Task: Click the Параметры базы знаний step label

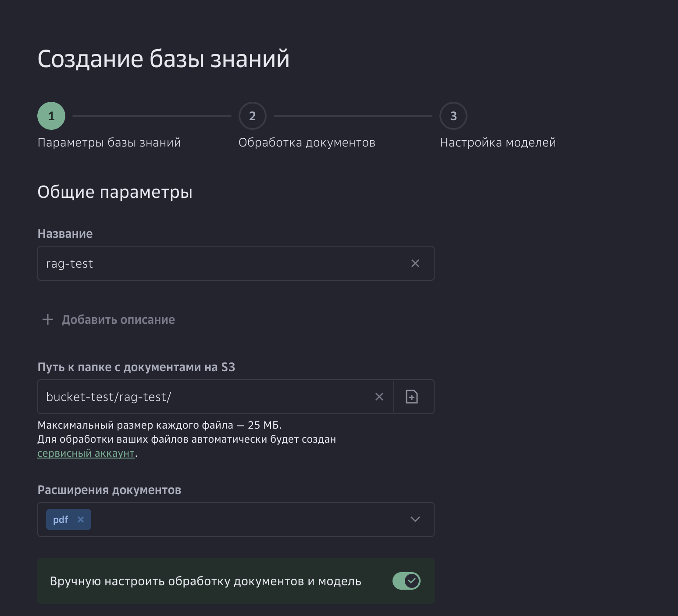Action: tap(109, 142)
